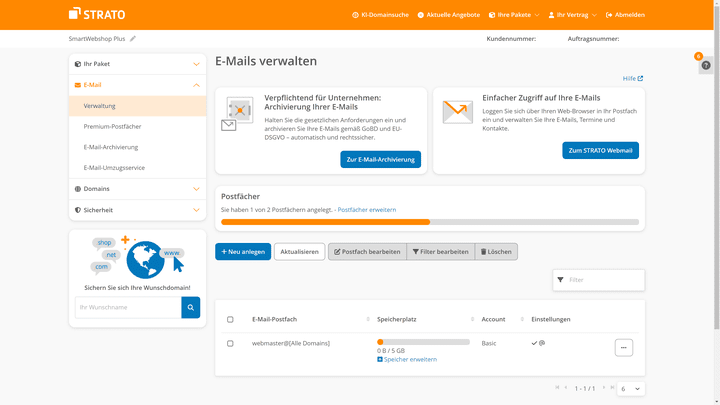Screen dimensions: 720x405
Task: Click the '0 B / 5 GB' storage text
Action: pos(391,351)
